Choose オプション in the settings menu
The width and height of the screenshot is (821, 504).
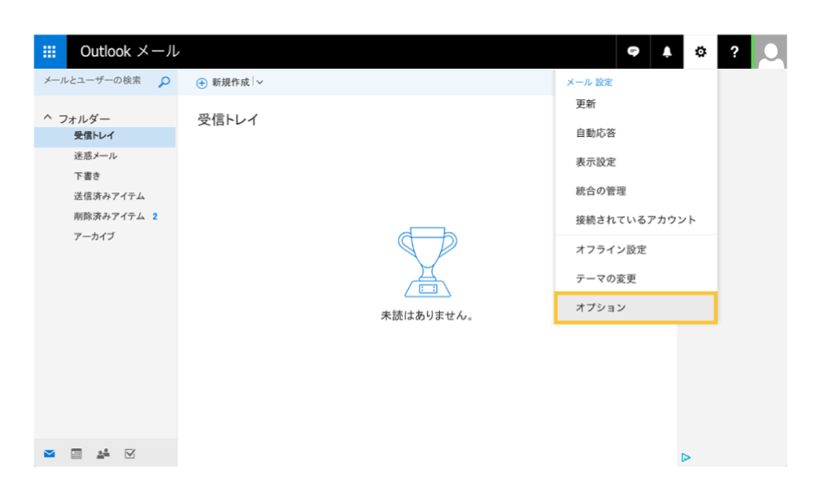(x=636, y=307)
